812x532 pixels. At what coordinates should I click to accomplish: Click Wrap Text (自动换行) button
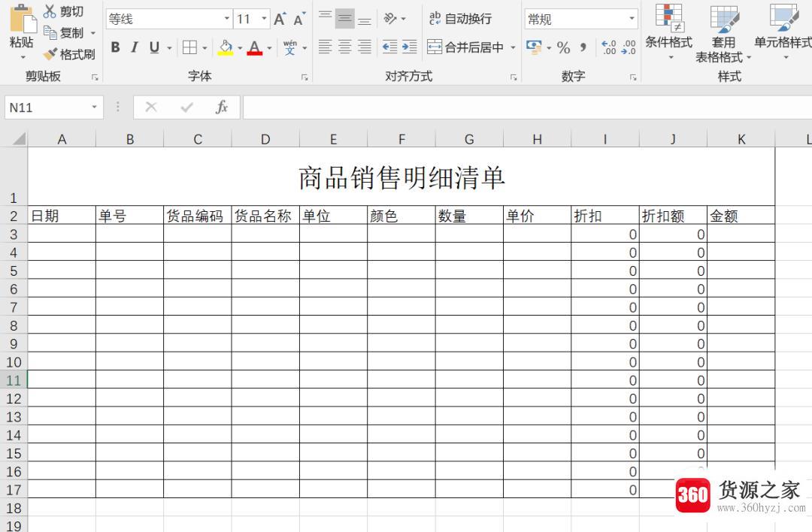click(x=460, y=19)
